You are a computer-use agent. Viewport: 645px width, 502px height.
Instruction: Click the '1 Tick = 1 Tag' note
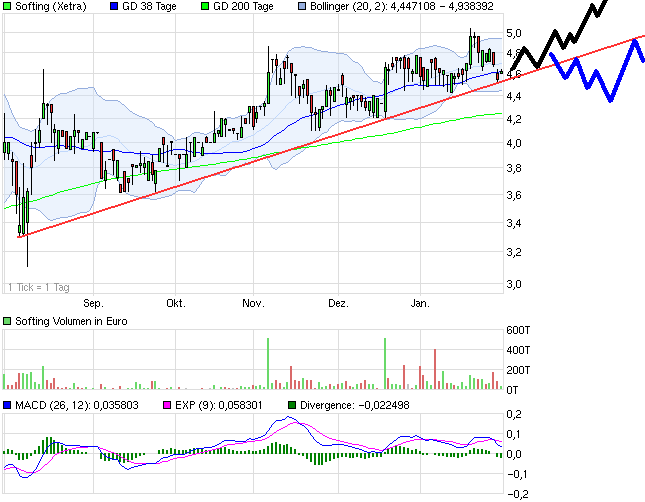(x=39, y=287)
